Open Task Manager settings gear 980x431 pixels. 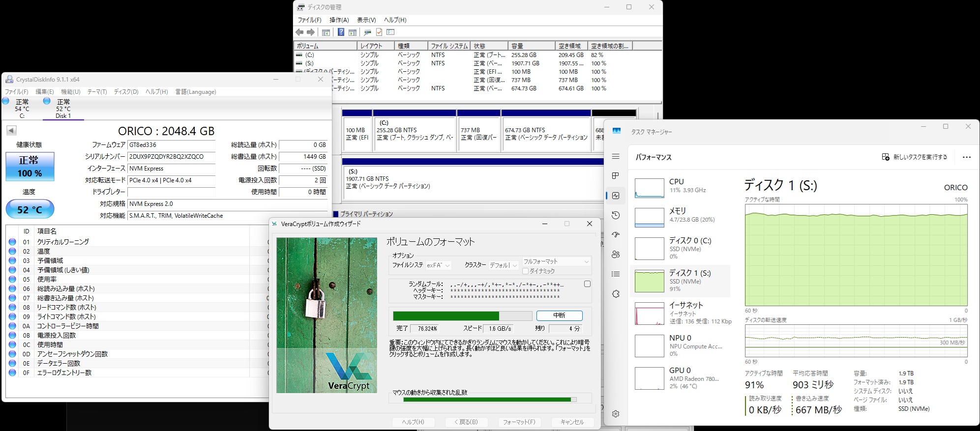[616, 414]
